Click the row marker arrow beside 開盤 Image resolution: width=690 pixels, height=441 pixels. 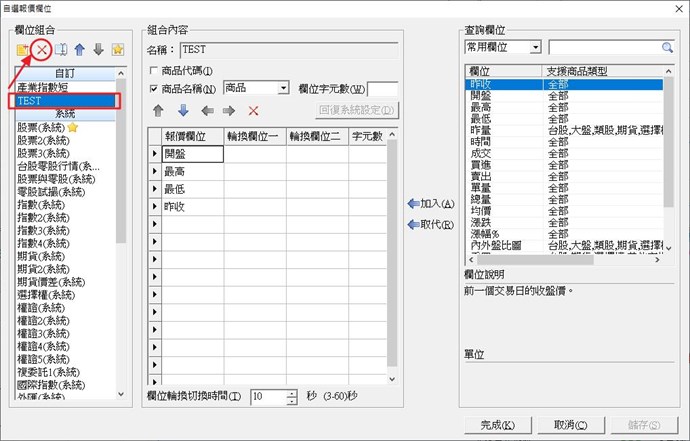click(x=154, y=154)
